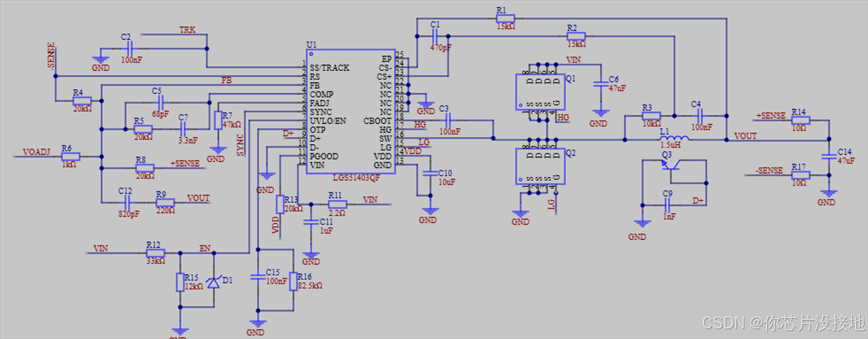Click the 1.5uH inductor value
This screenshot has height=339, width=868.
coord(670,145)
